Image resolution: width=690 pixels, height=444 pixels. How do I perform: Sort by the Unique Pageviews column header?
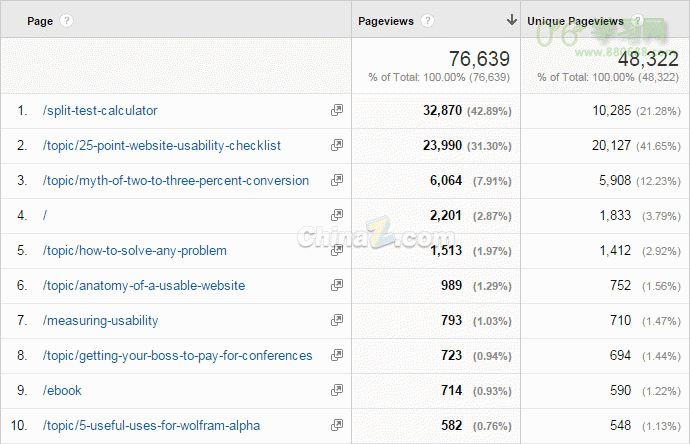click(575, 20)
